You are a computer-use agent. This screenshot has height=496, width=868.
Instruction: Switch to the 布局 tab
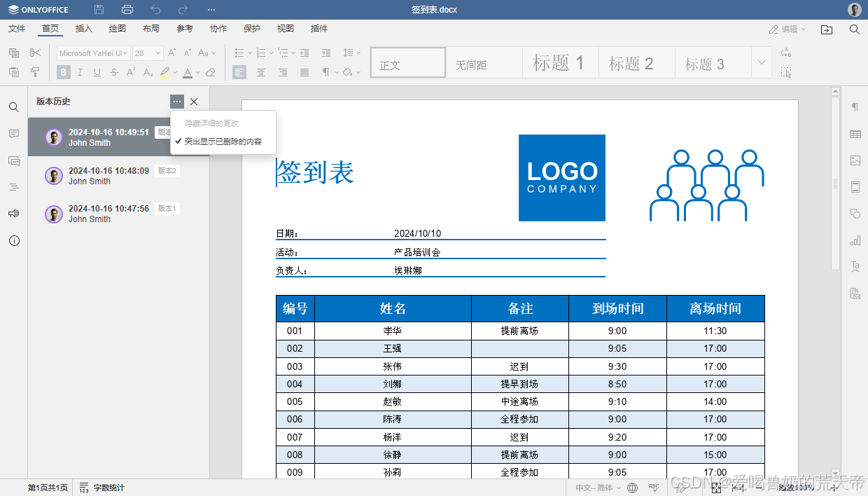[x=151, y=29]
